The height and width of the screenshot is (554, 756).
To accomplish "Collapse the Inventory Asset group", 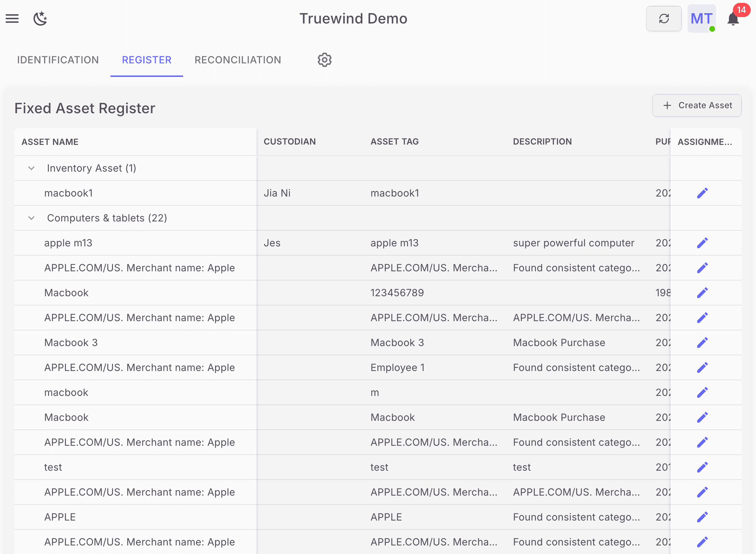I will [31, 168].
